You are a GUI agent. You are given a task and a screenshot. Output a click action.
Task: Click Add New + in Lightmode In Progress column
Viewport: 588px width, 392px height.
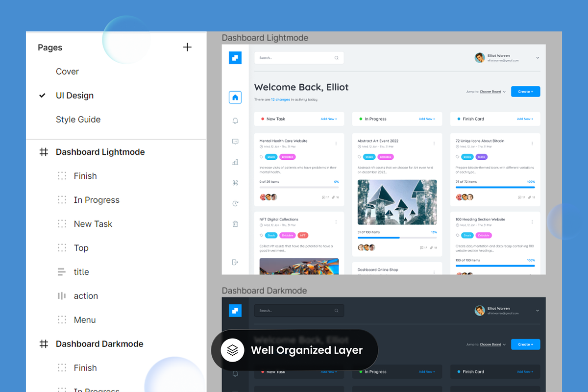427,119
